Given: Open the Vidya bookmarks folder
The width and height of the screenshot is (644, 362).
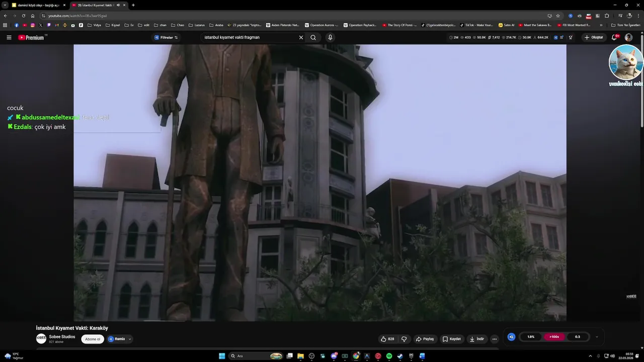Looking at the screenshot, I should 94,25.
